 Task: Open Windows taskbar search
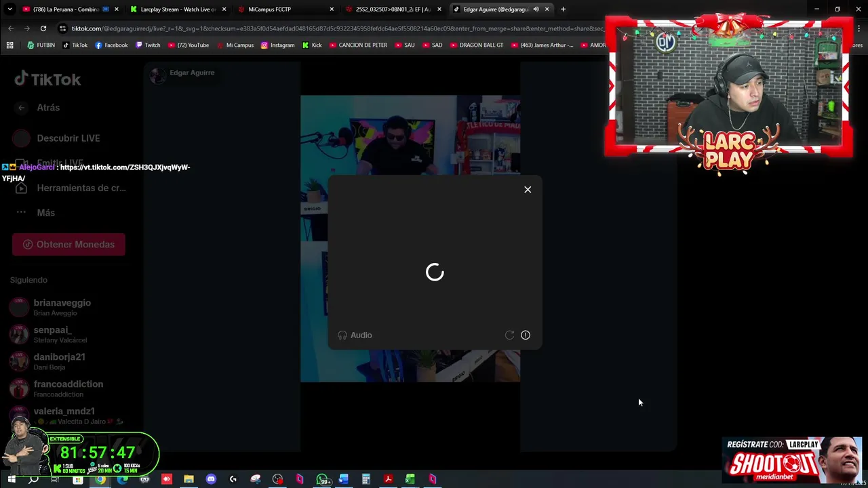[33, 480]
